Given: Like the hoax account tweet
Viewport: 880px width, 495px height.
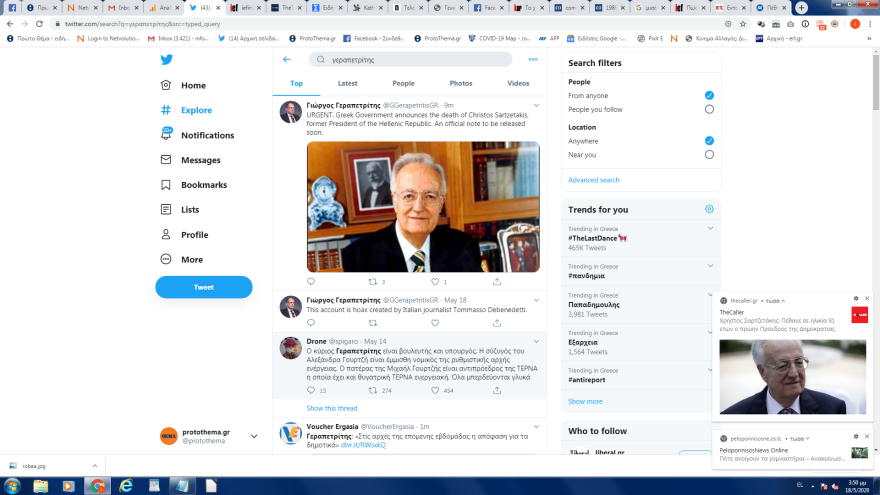Looking at the screenshot, I should click(435, 323).
